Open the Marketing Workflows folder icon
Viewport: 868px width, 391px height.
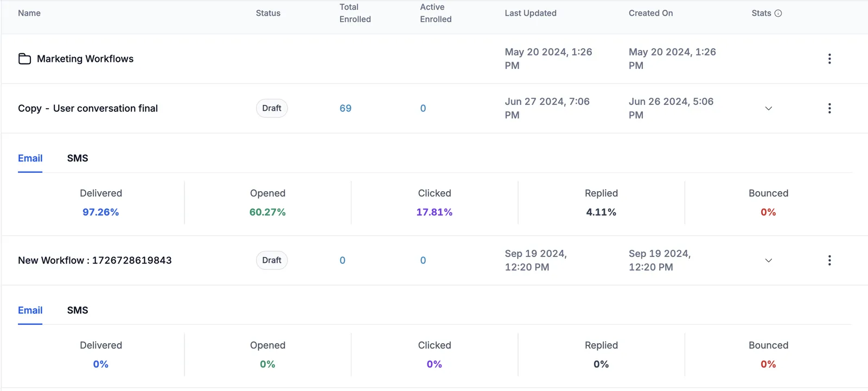point(24,59)
